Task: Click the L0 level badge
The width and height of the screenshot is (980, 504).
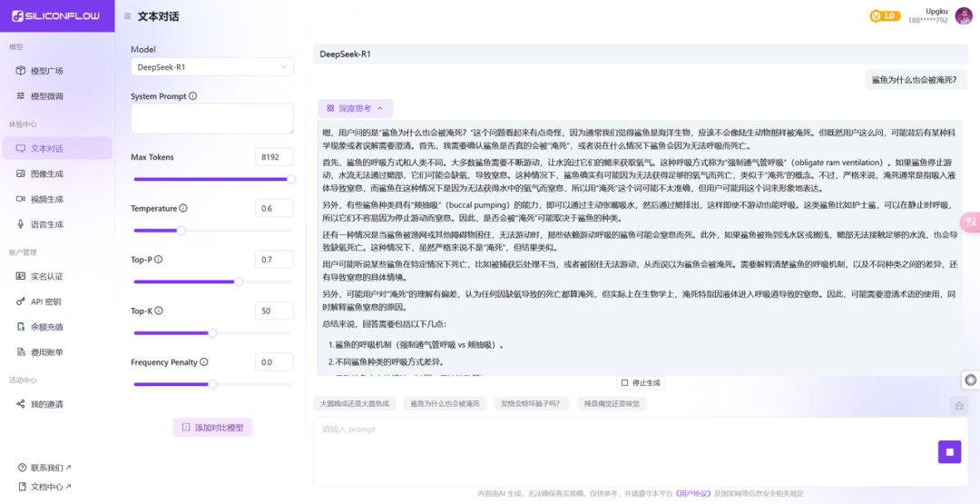Action: click(x=884, y=15)
